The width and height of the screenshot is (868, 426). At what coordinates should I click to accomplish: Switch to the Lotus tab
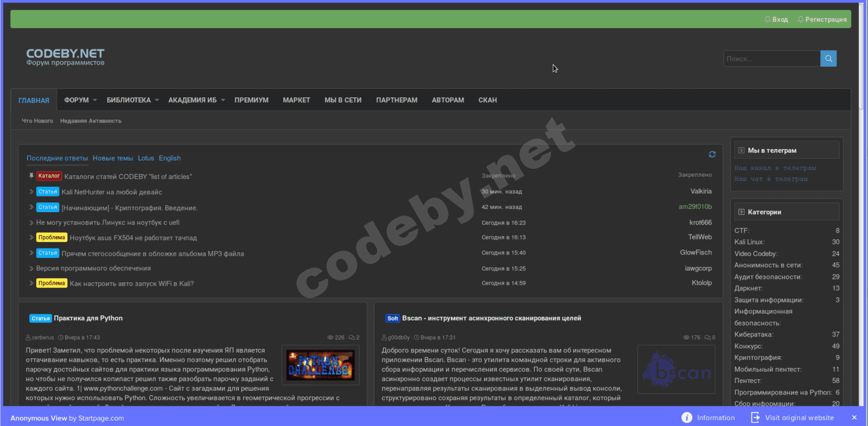click(146, 158)
